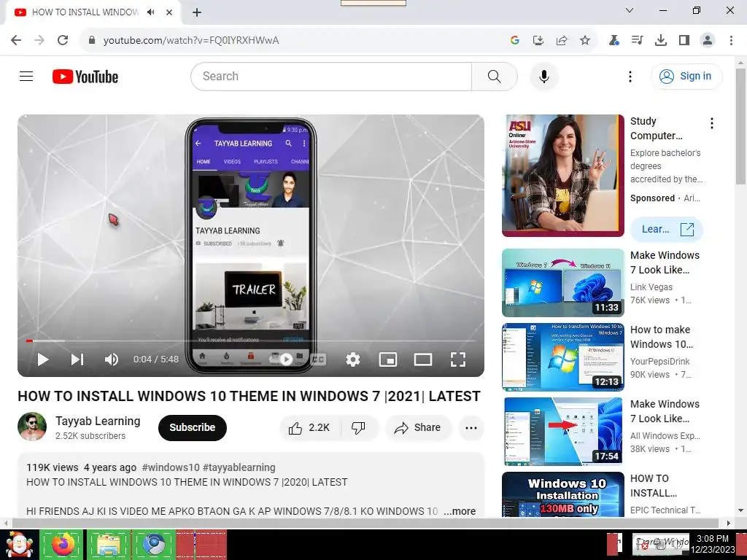The height and width of the screenshot is (560, 747).
Task: Seek on the video progress bar
Action: coord(251,341)
